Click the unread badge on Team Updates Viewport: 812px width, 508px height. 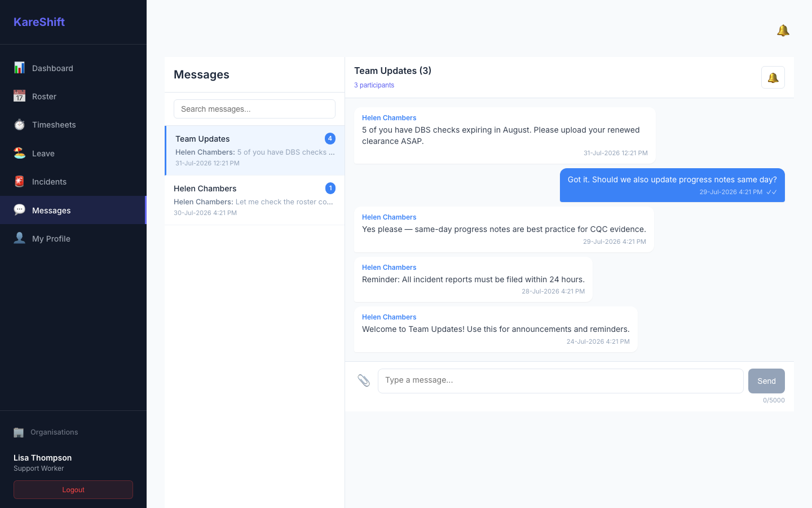pyautogui.click(x=330, y=138)
